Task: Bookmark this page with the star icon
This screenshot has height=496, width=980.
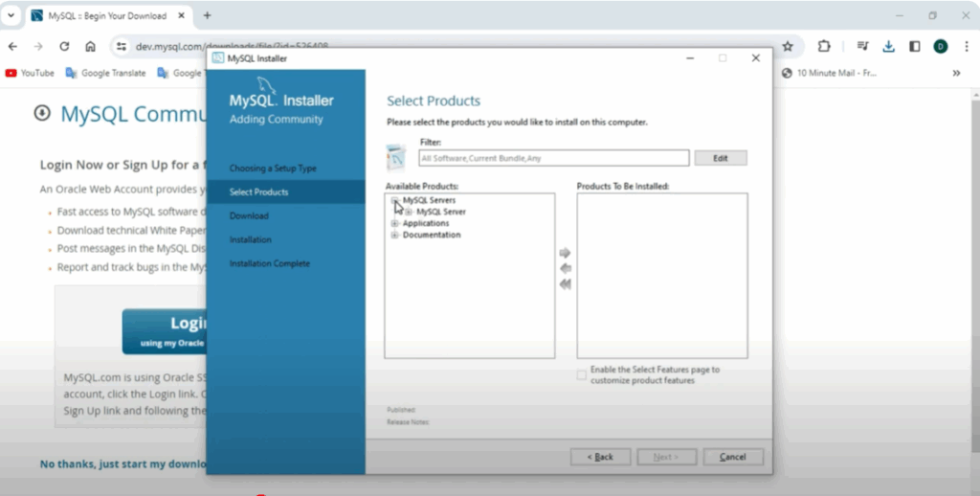Action: click(788, 46)
